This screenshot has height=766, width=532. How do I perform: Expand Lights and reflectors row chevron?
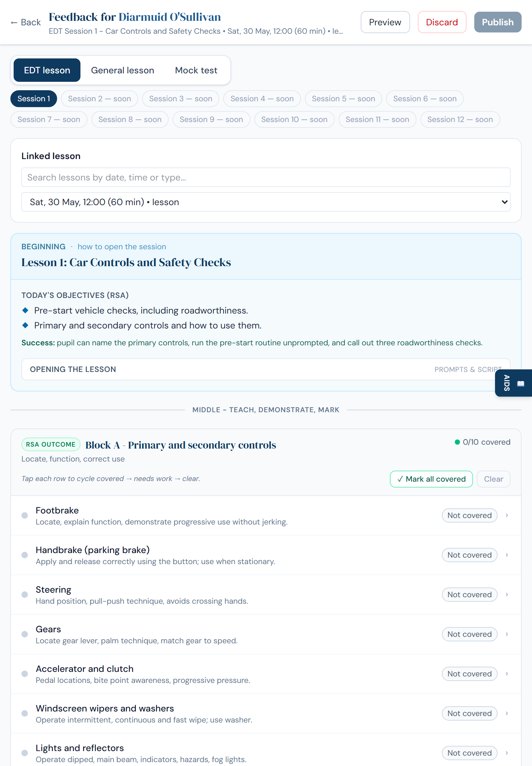(x=507, y=753)
